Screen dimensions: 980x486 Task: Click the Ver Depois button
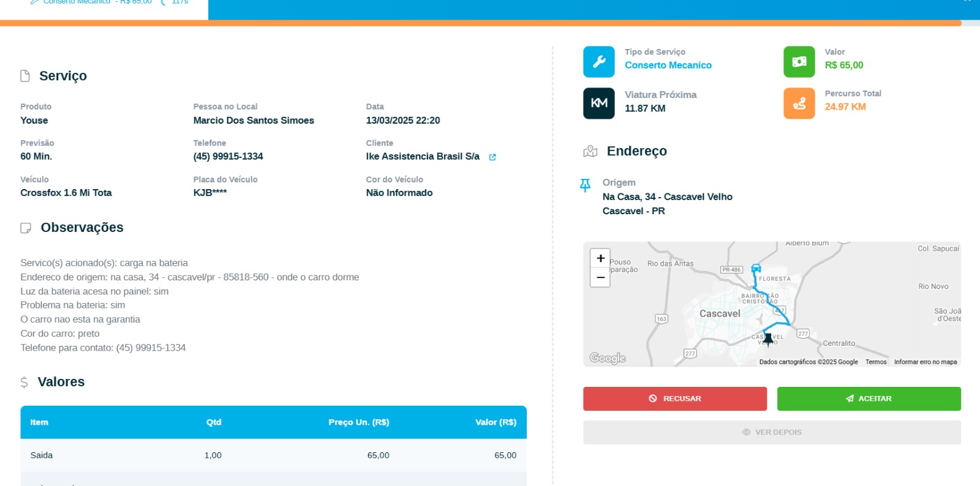click(772, 432)
